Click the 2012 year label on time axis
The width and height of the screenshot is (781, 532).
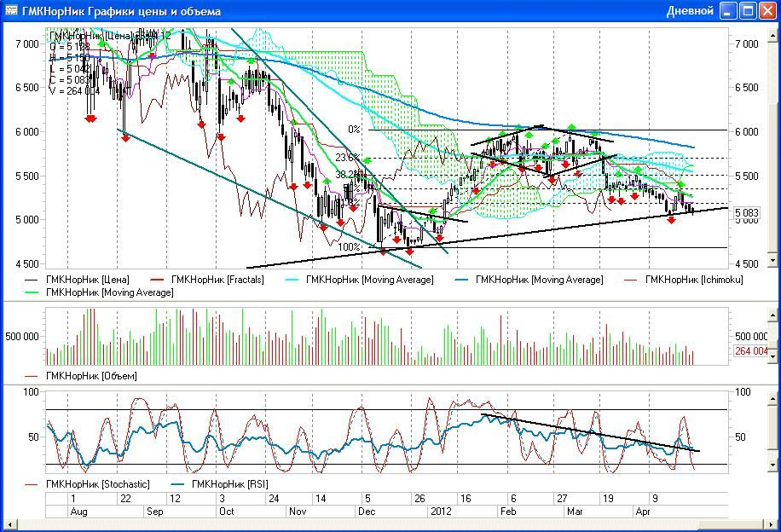click(441, 511)
